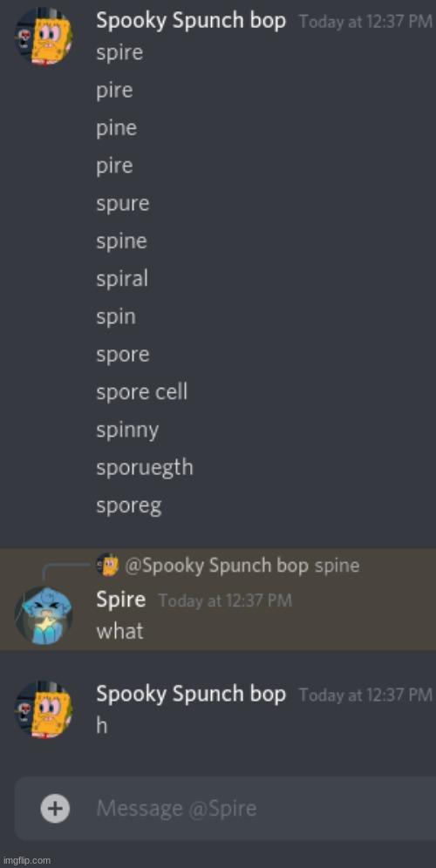Open SpongeBob avatar beside the 'h' message

(x=44, y=709)
